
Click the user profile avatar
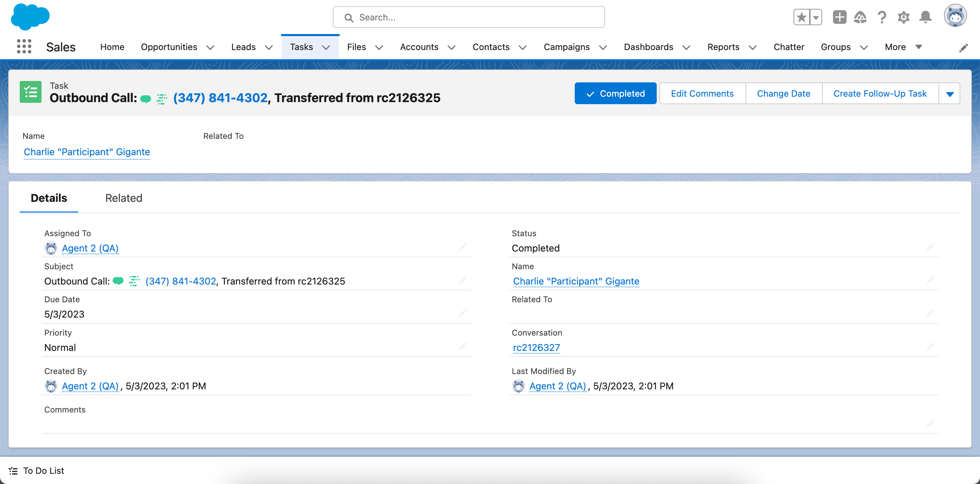(x=955, y=16)
